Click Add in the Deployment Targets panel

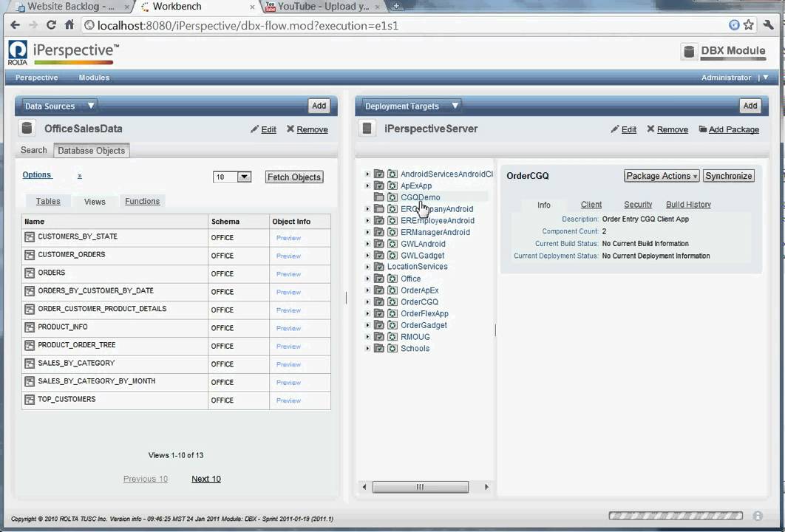[x=750, y=106]
